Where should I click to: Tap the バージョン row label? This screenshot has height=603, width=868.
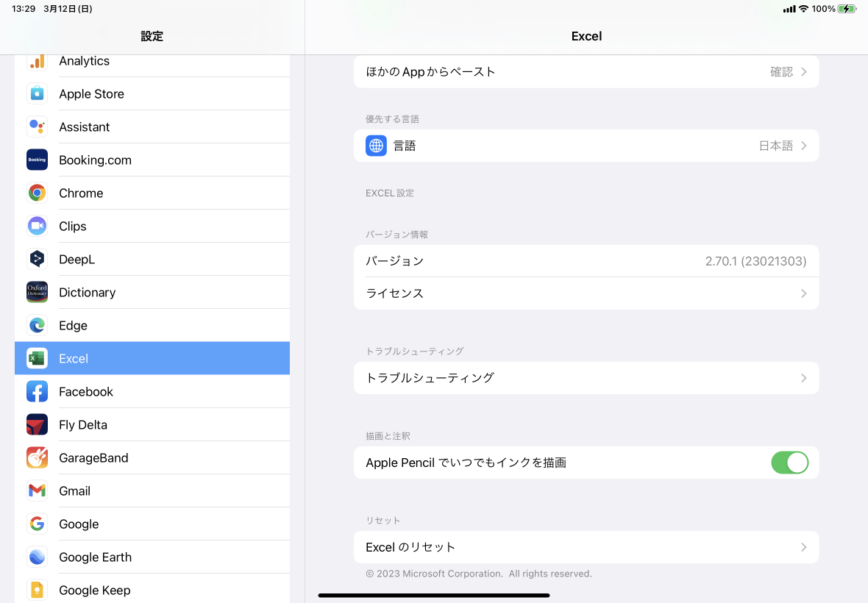395,261
